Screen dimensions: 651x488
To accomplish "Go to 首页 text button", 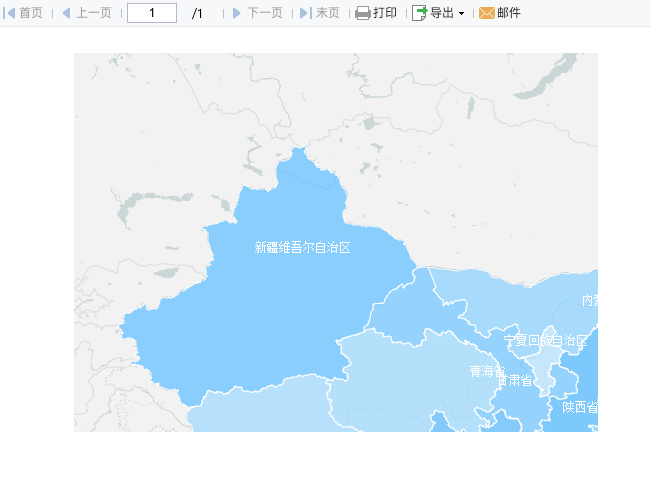I will tap(31, 13).
